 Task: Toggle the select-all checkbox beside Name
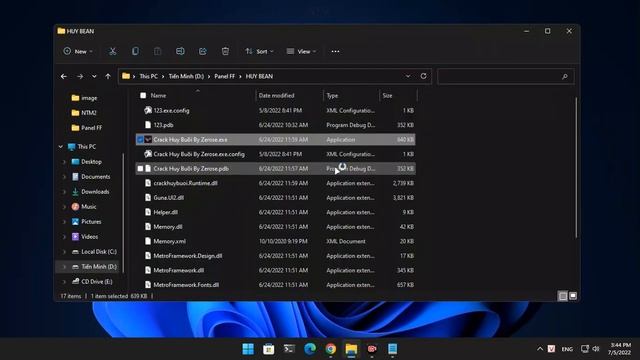coord(143,96)
